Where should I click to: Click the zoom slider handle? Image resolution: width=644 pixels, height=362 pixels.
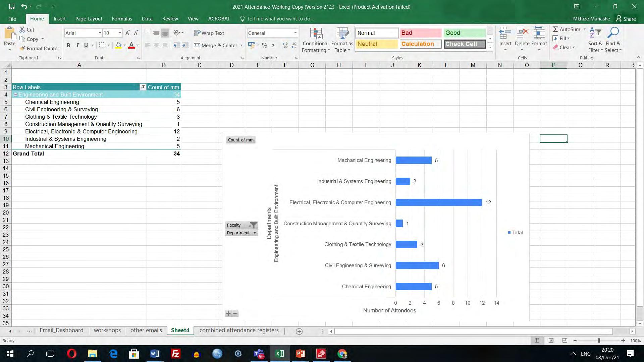pos(599,341)
